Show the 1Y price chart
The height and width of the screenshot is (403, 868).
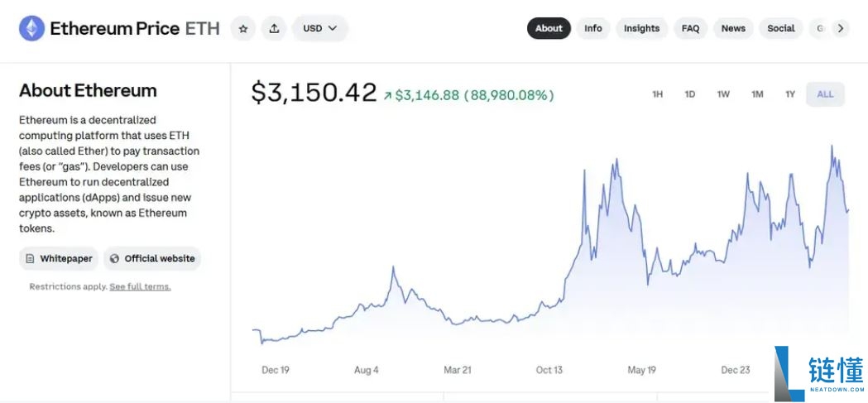[x=790, y=94]
